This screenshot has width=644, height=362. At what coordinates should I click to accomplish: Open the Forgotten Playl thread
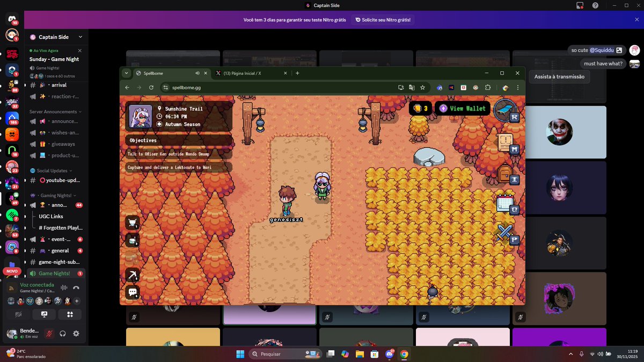(x=60, y=228)
